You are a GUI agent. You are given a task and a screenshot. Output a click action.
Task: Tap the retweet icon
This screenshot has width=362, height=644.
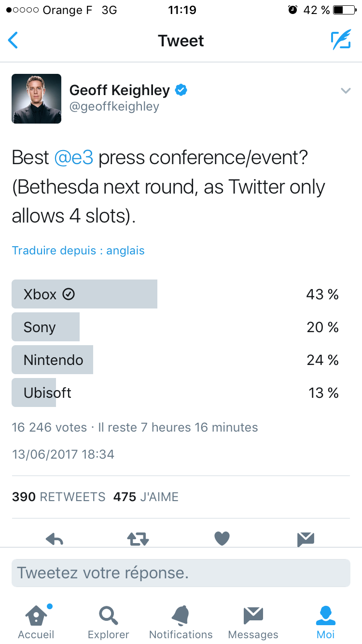click(x=138, y=539)
